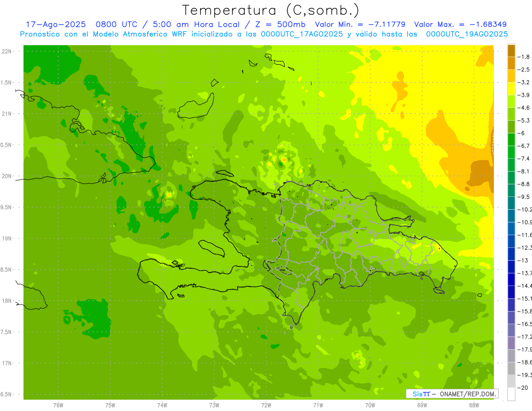This screenshot has height=411, width=532.
Task: Click the "76W" longitude label
Action: click(x=58, y=406)
